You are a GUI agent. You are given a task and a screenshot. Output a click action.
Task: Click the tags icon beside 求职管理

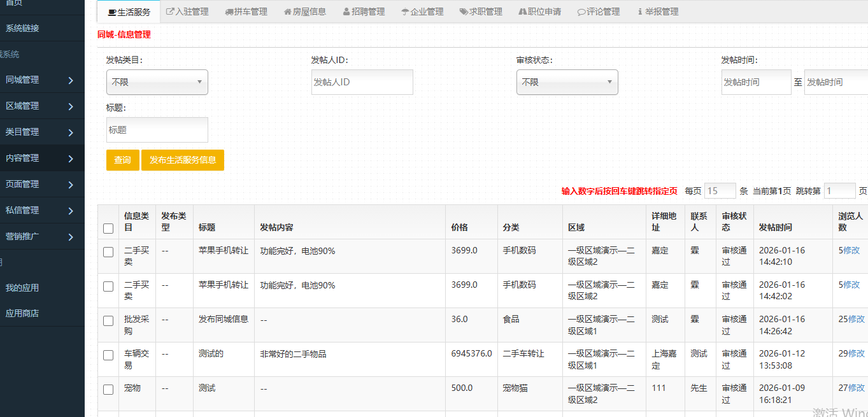464,11
